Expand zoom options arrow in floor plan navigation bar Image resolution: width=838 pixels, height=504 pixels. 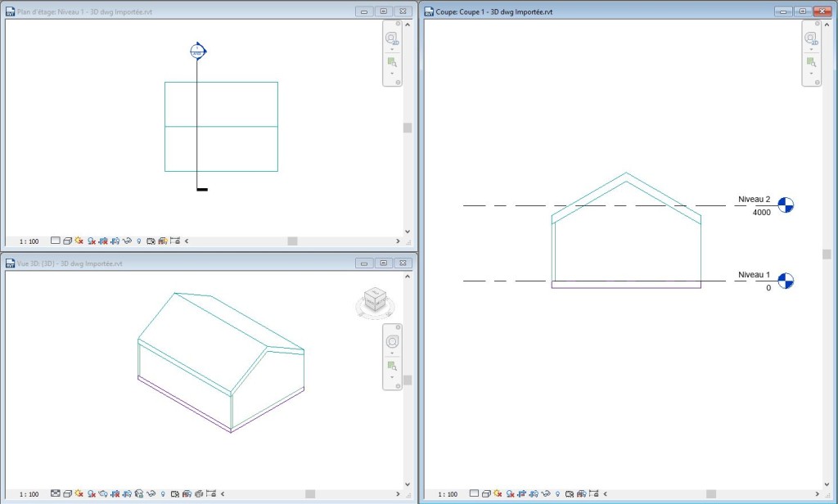pos(392,74)
